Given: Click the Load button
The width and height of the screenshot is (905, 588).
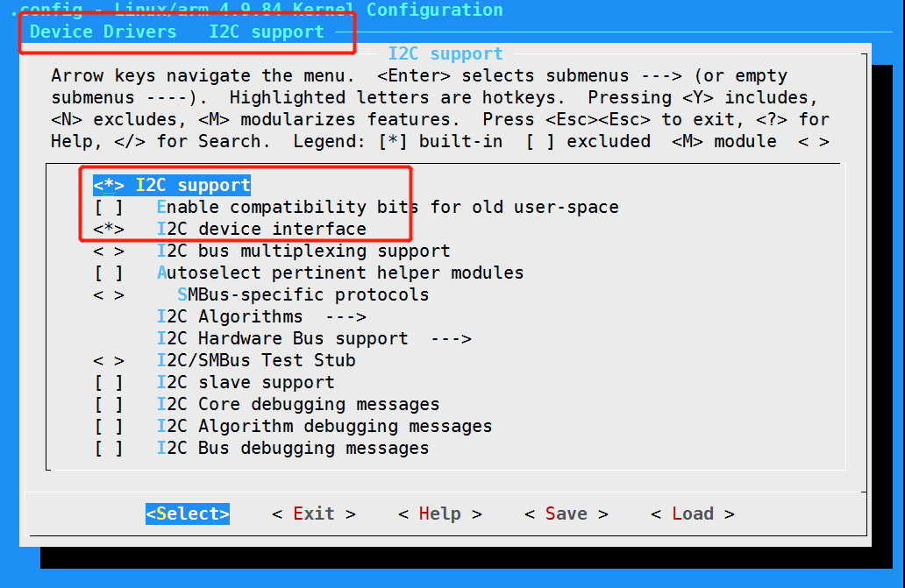Looking at the screenshot, I should pos(692,514).
